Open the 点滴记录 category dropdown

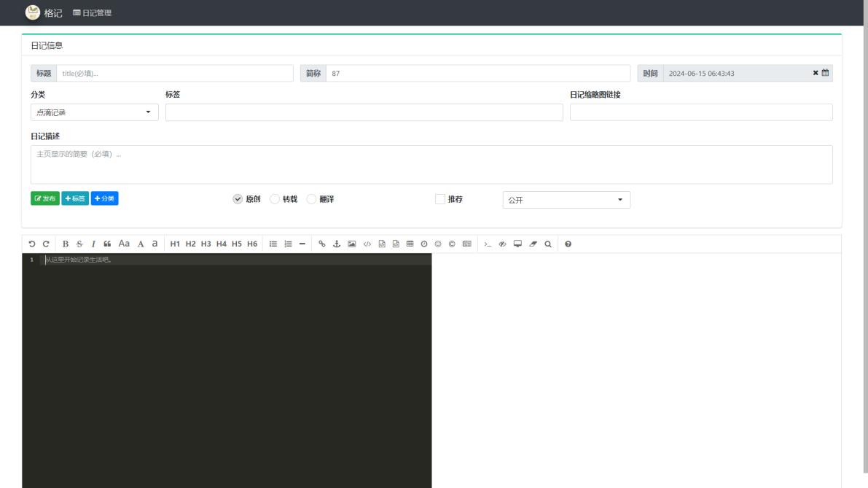(94, 112)
